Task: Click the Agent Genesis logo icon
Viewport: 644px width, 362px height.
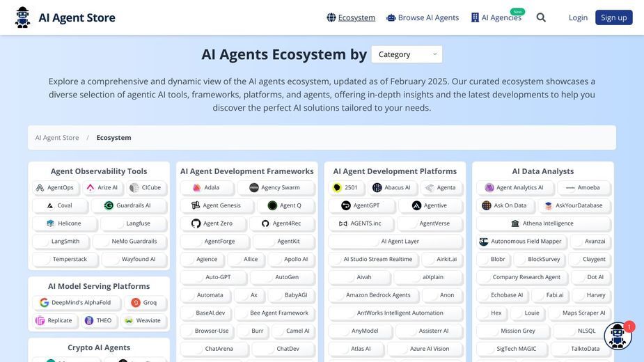Action: pos(196,205)
